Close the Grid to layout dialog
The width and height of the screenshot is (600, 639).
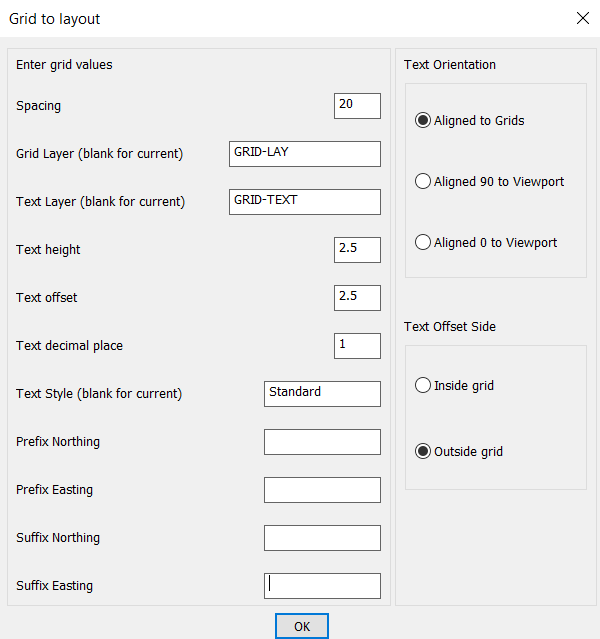click(x=582, y=18)
